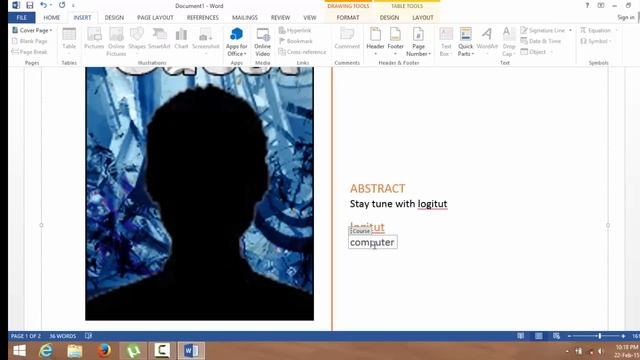This screenshot has width=640, height=360.
Task: Click the zoom out minus button
Action: click(x=569, y=336)
